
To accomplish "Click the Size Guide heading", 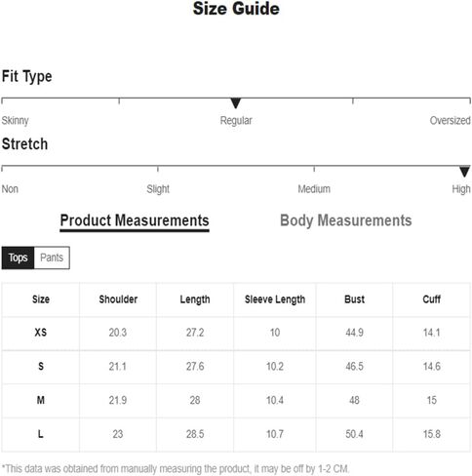I will (x=236, y=9).
